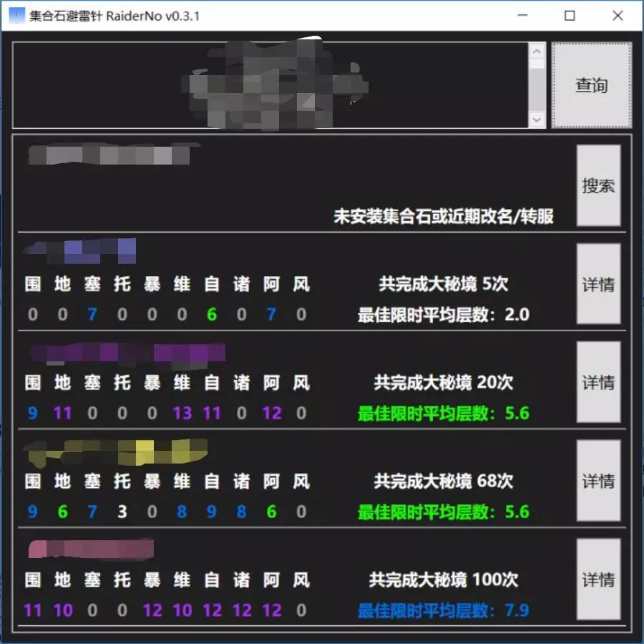Viewport: 644px width, 644px height.
Task: Open 详情 for the 68次 completion player
Action: [598, 481]
